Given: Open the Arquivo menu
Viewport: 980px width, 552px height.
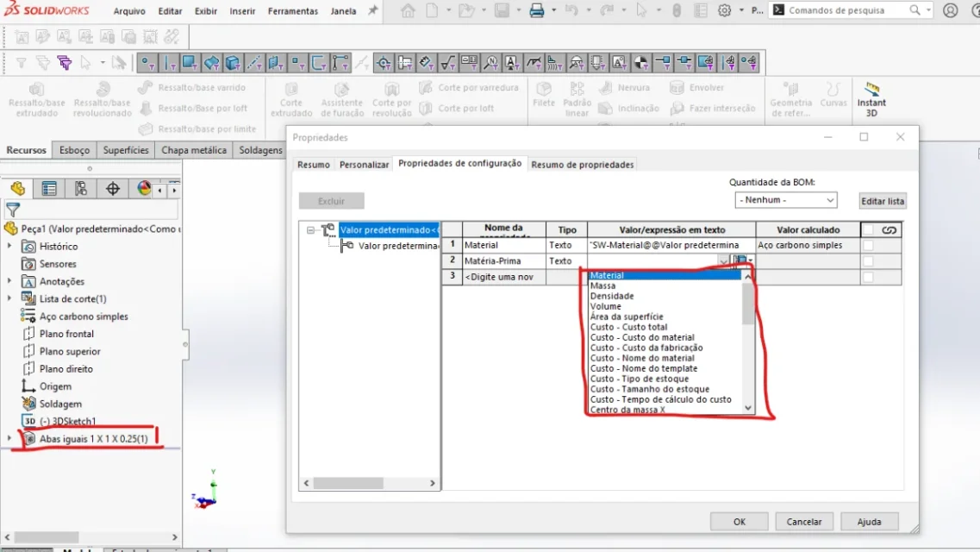Looking at the screenshot, I should [129, 11].
